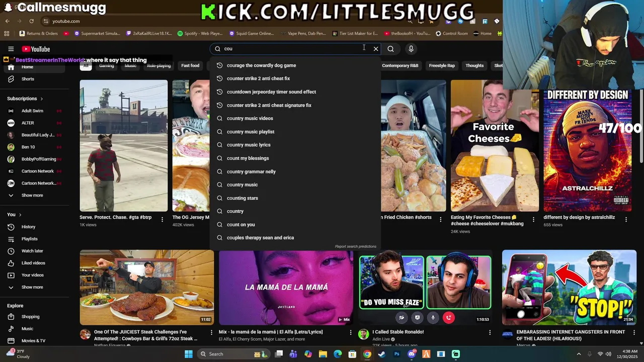The width and height of the screenshot is (644, 362).
Task: Expand the Subscriptions section chevron
Action: click(41, 99)
